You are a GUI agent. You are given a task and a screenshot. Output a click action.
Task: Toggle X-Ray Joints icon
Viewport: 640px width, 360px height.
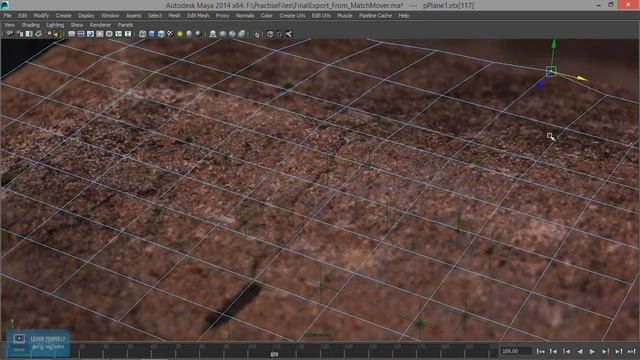[241, 34]
